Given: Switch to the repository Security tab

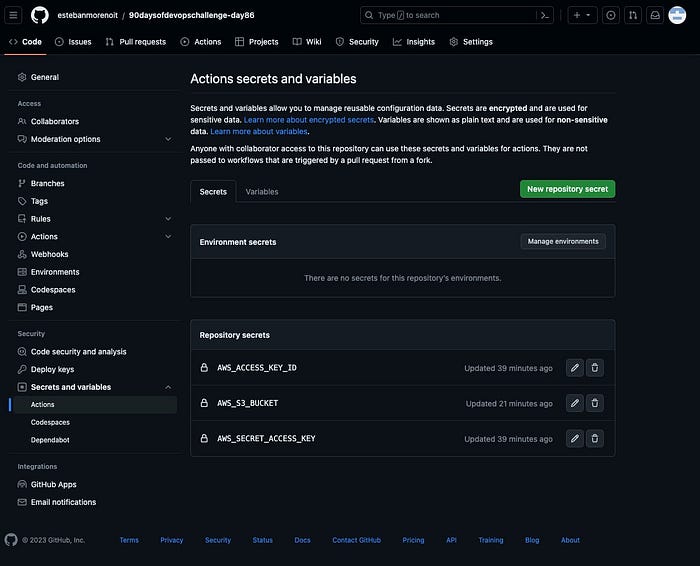Looking at the screenshot, I should [357, 42].
